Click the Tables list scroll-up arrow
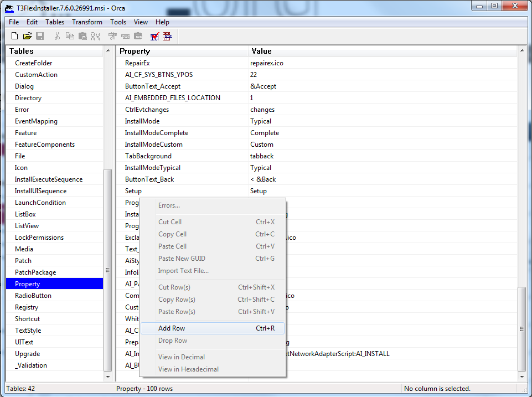 point(108,51)
